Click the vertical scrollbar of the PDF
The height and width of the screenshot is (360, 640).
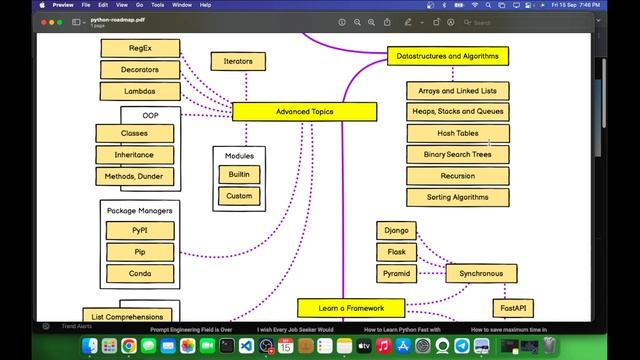click(604, 93)
